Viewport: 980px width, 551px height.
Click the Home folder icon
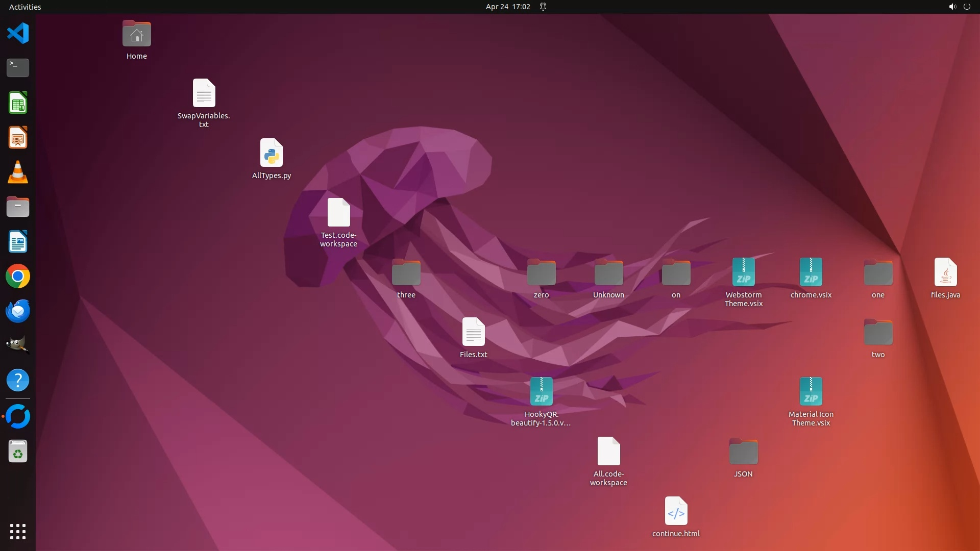(x=137, y=35)
